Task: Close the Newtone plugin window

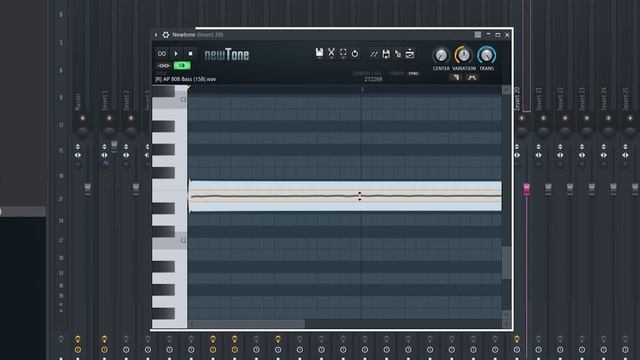Action: [x=507, y=35]
